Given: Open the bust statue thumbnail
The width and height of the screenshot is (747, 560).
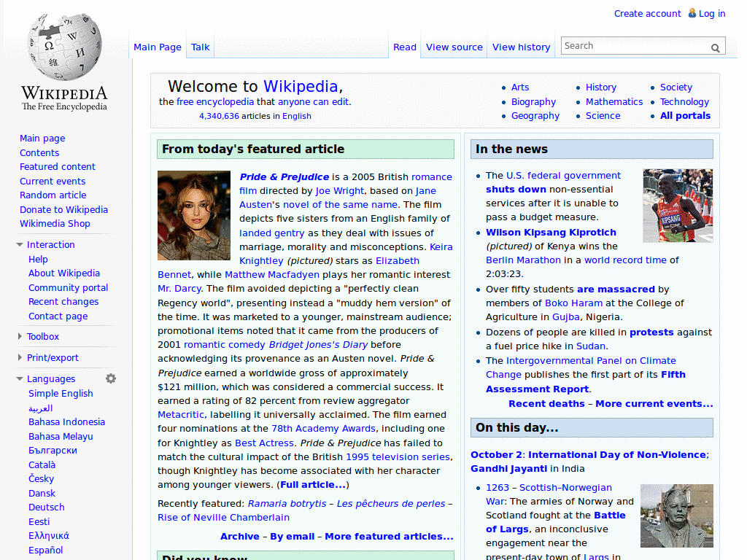Looking at the screenshot, I should [676, 516].
